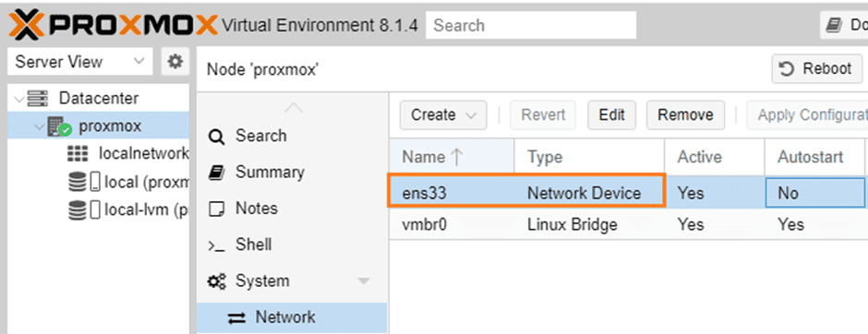The height and width of the screenshot is (334, 868).
Task: Sort by the Type column header
Action: click(589, 157)
